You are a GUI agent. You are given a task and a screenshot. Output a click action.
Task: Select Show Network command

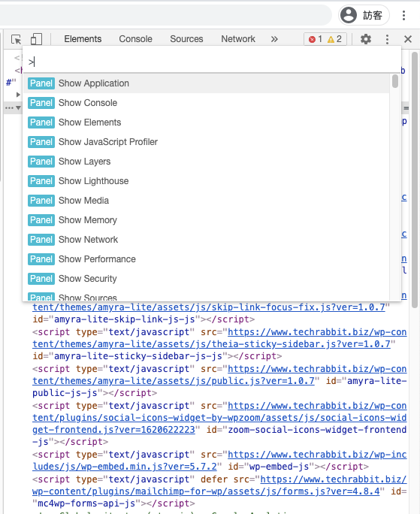tap(206, 240)
